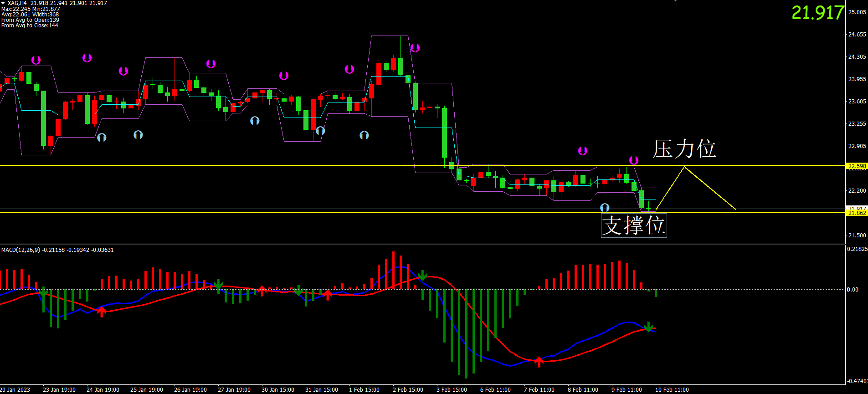The height and width of the screenshot is (394, 868).
Task: Click the 10 Feb 11:00 time axis label
Action: (672, 390)
